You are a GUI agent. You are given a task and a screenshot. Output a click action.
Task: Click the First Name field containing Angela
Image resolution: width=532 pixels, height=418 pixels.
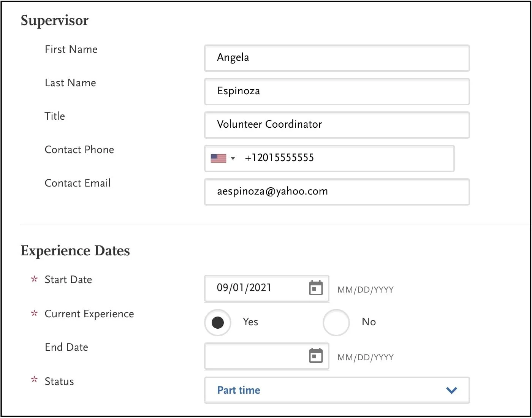coord(337,58)
